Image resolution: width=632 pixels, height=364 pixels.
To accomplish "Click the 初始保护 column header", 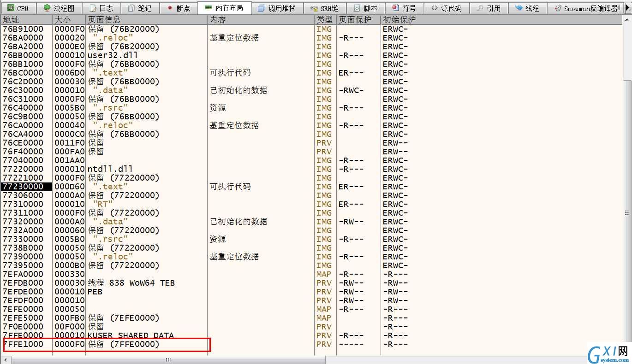I will 501,20.
